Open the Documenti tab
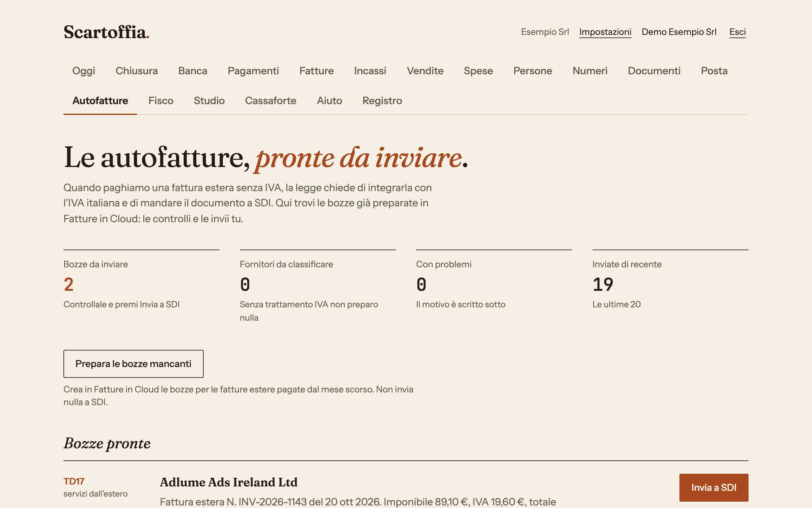 click(654, 71)
